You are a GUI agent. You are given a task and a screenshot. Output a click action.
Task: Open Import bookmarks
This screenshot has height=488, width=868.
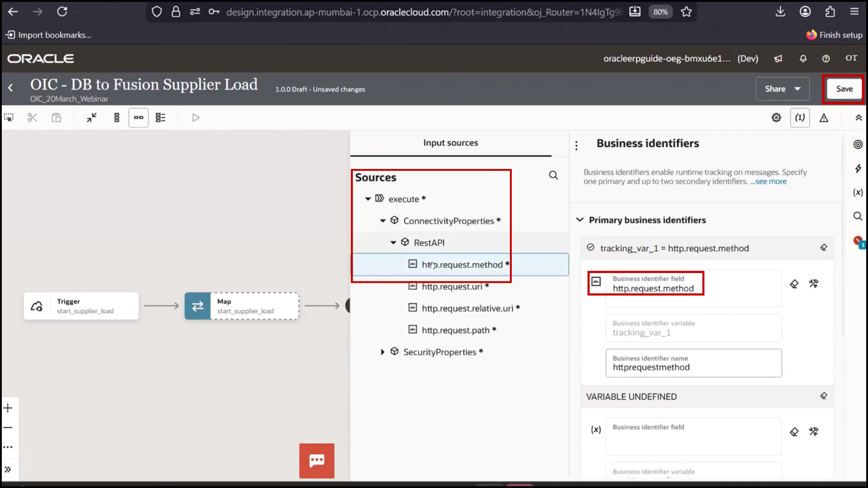coord(48,35)
